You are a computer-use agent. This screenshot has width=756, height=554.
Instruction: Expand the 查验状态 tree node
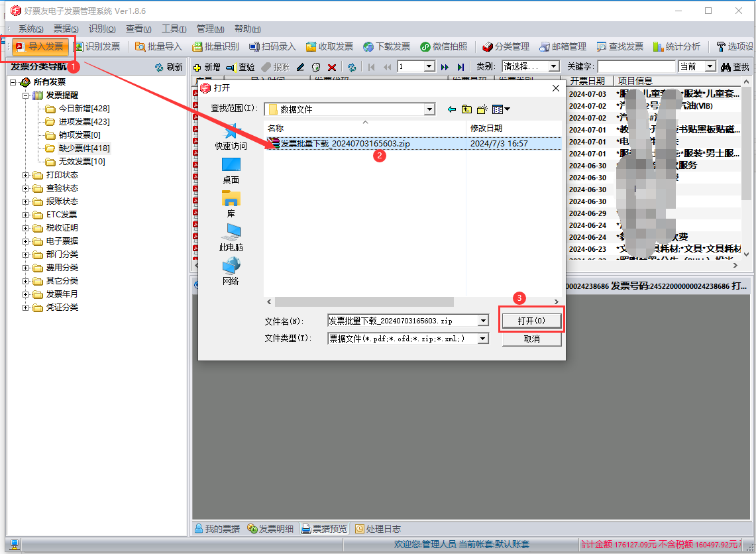[x=26, y=188]
